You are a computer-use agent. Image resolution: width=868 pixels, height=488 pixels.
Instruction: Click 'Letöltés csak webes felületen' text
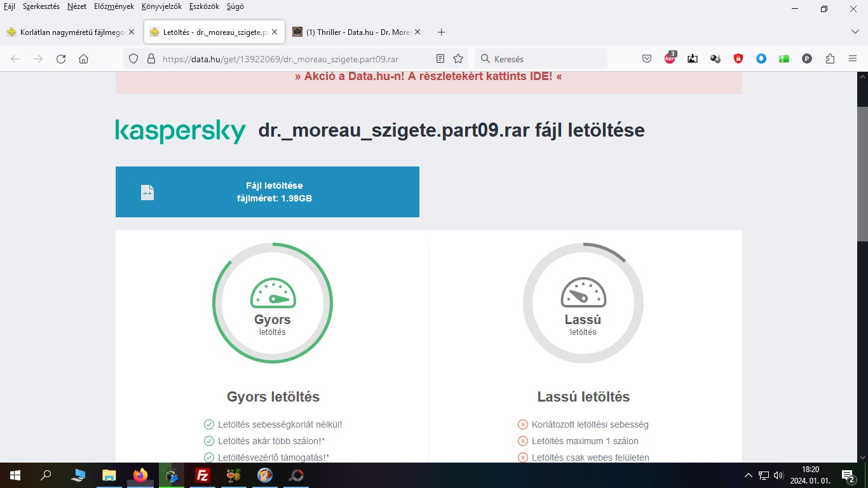pos(590,457)
